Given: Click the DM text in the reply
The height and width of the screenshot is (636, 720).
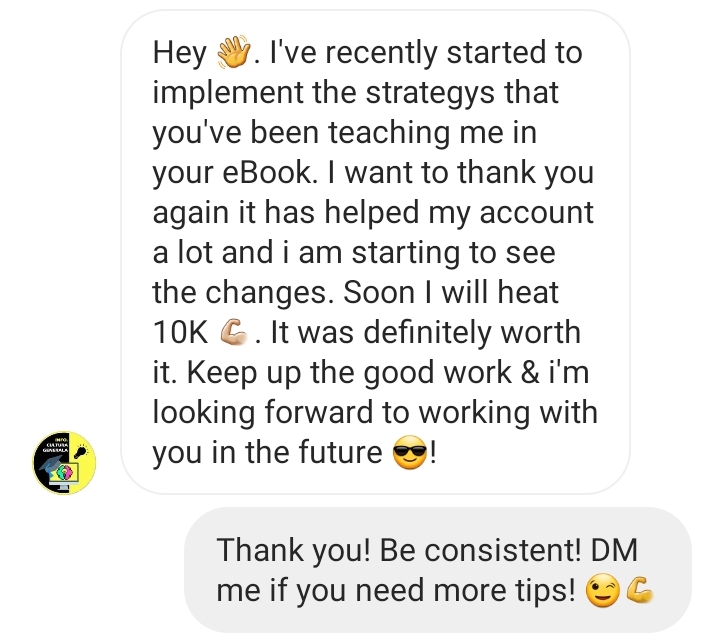Looking at the screenshot, I should pyautogui.click(x=614, y=550).
